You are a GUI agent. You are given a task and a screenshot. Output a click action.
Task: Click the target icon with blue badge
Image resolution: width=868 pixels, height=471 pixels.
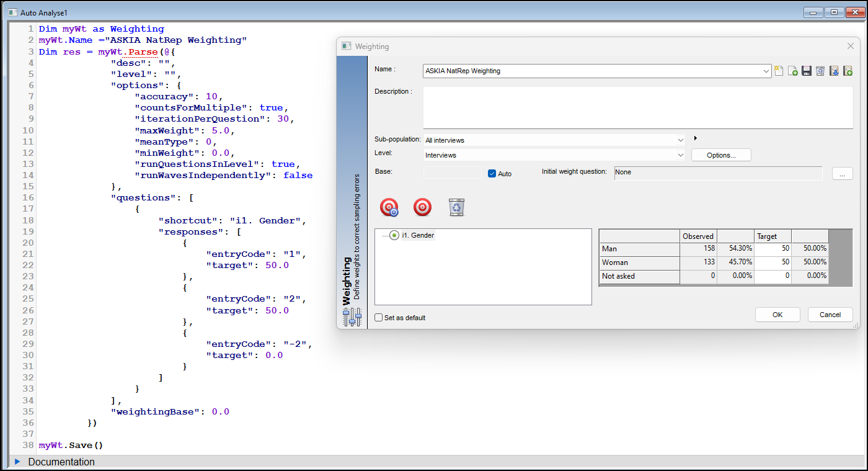click(389, 207)
